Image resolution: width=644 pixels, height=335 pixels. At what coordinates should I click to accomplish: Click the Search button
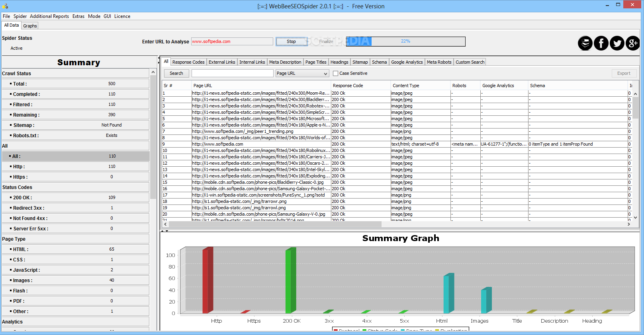coord(176,73)
